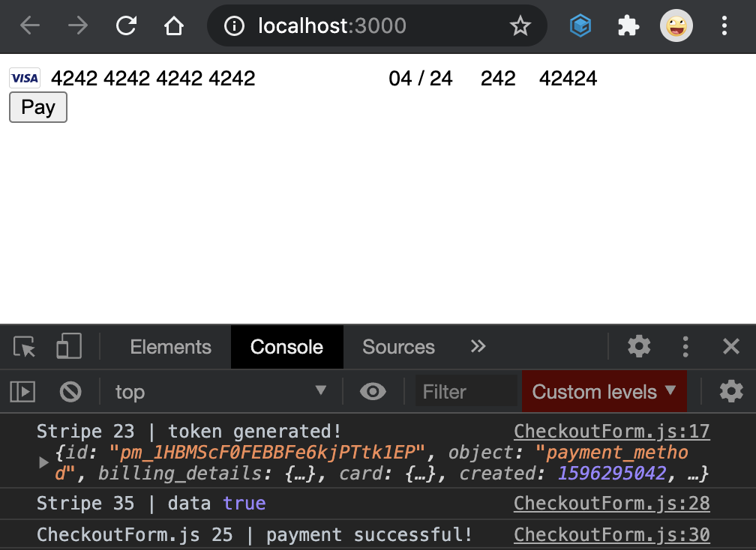This screenshot has width=756, height=550.
Task: Open the CheckoutForm.js:17 source link
Action: click(612, 431)
